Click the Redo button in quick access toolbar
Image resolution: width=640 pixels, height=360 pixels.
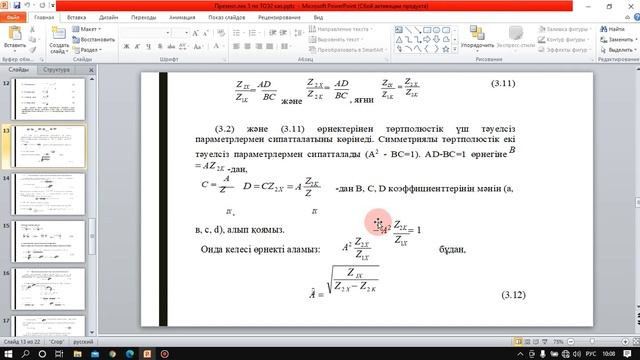pyautogui.click(x=42, y=5)
